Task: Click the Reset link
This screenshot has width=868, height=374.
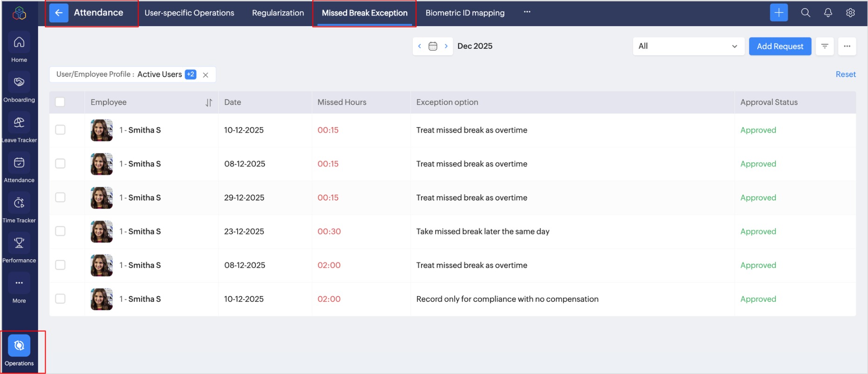Action: click(x=845, y=75)
